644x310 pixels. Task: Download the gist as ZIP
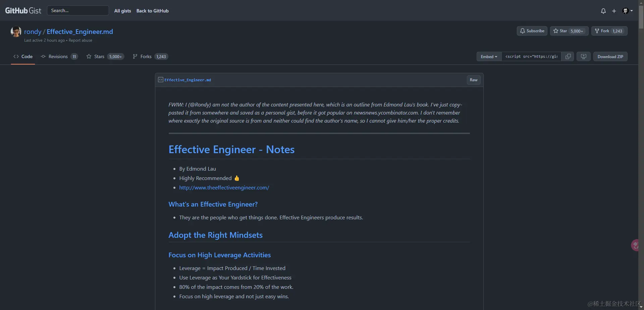tap(610, 57)
